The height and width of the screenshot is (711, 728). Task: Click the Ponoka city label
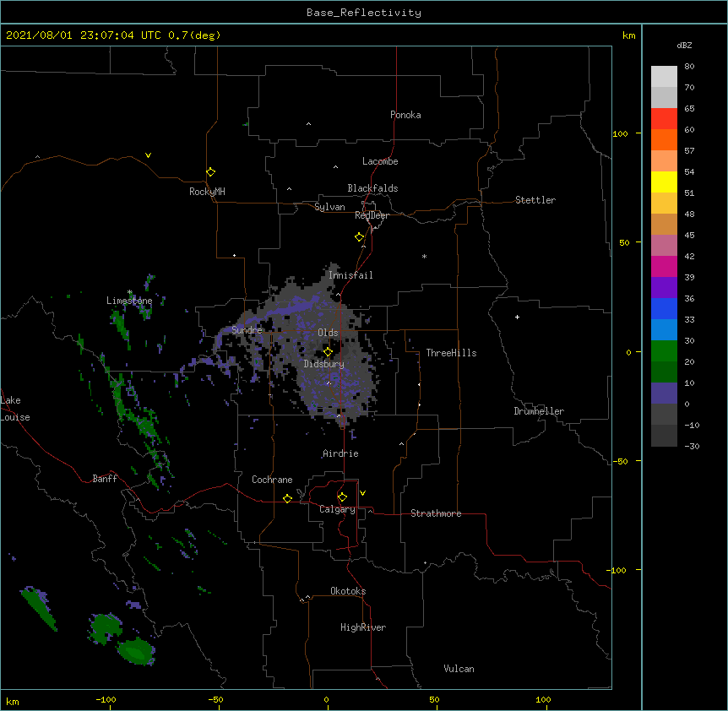405,115
